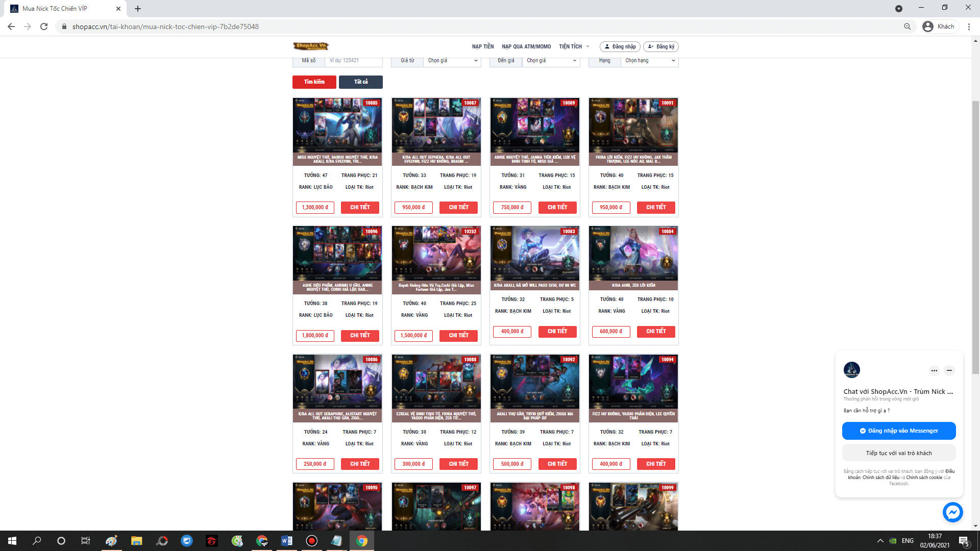Open Chính sách cookie link
The image size is (980, 551).
(x=924, y=478)
